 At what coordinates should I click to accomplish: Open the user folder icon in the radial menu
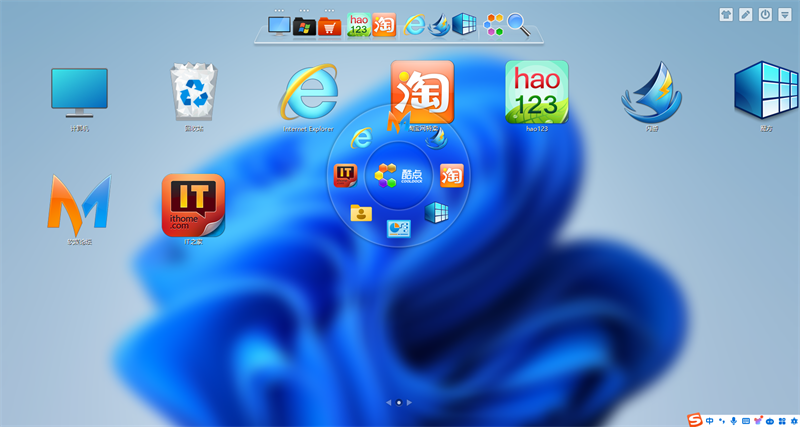(361, 212)
